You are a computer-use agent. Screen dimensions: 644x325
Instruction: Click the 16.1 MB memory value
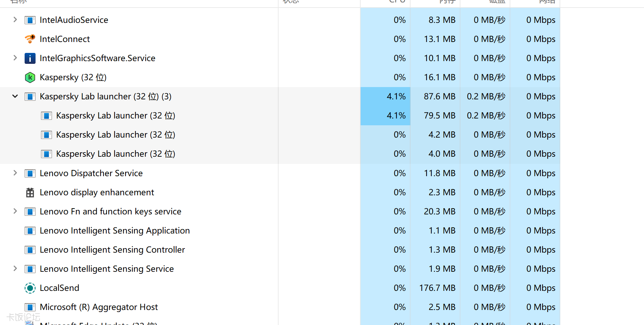click(x=440, y=77)
